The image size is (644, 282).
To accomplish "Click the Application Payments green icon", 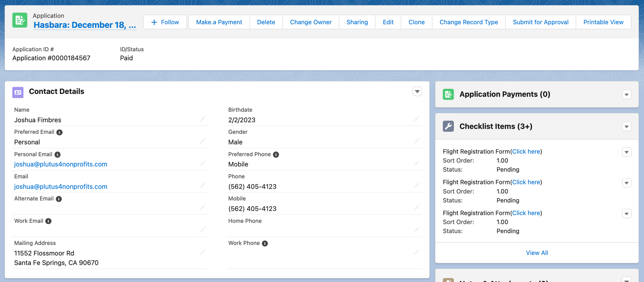I will pyautogui.click(x=448, y=94).
